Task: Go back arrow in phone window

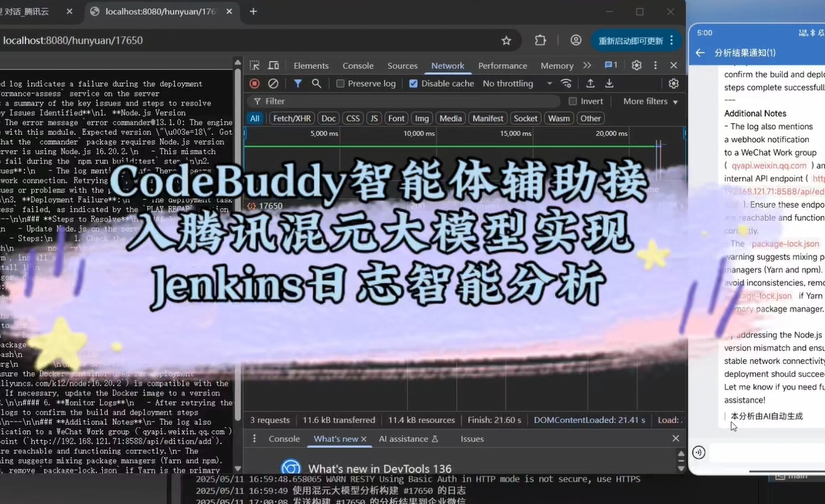Action: point(700,52)
